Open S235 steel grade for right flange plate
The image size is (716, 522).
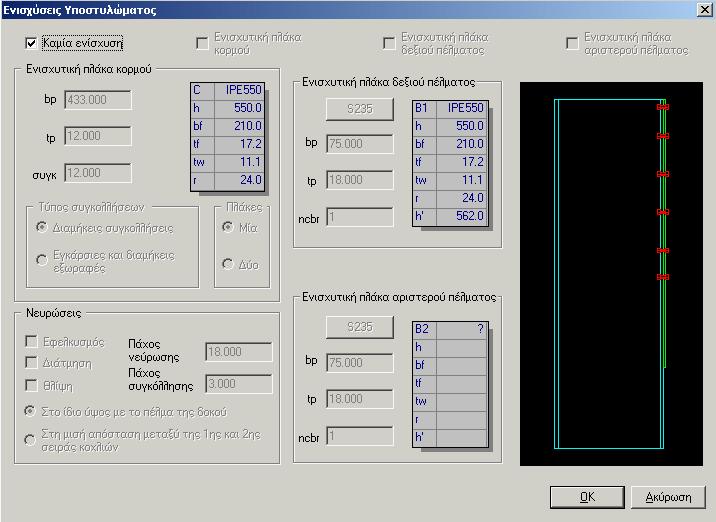pos(360,109)
